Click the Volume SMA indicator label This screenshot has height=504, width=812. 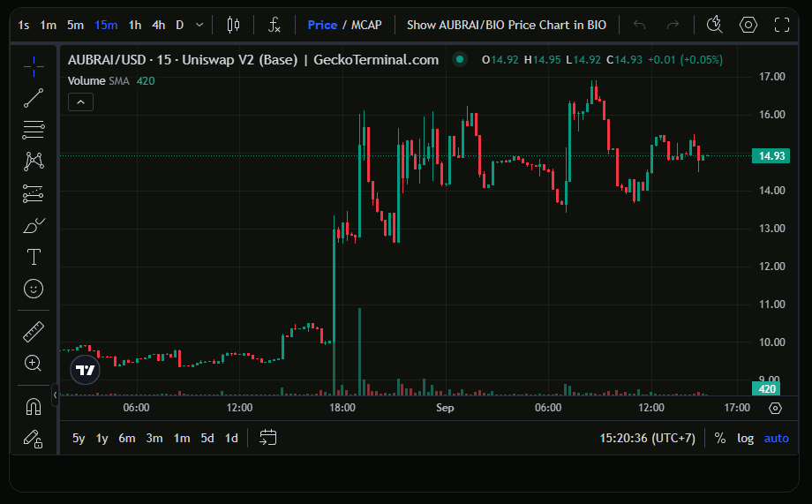click(98, 81)
